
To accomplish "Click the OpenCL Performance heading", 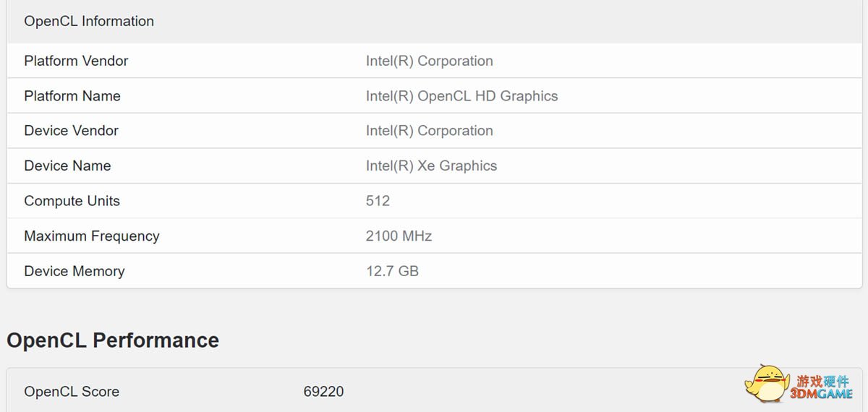I will click(x=113, y=340).
